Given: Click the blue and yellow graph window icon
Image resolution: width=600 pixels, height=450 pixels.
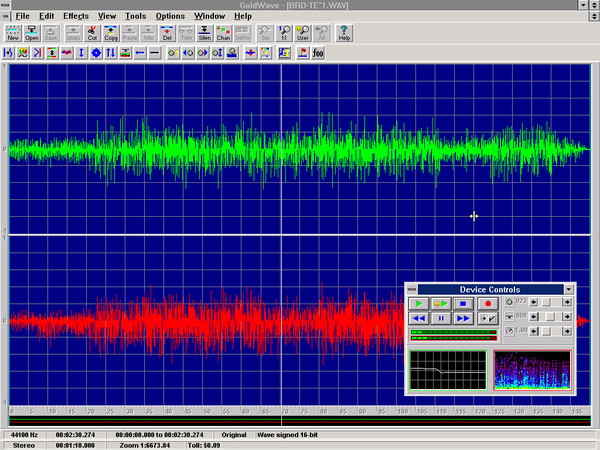Looking at the screenshot, I should pyautogui.click(x=284, y=53).
